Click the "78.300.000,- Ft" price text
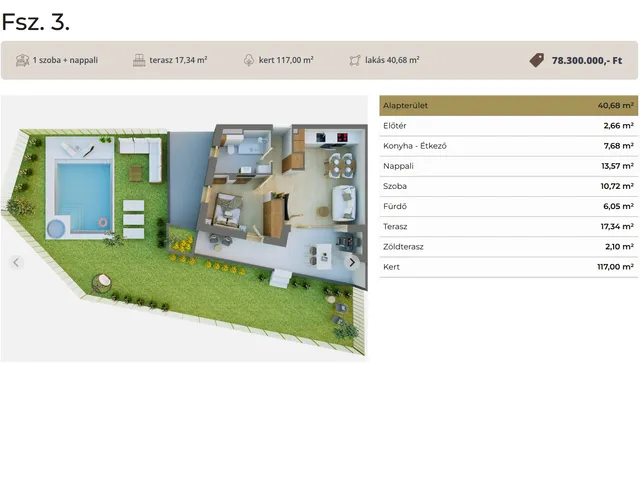The height and width of the screenshot is (480, 640). click(x=593, y=60)
